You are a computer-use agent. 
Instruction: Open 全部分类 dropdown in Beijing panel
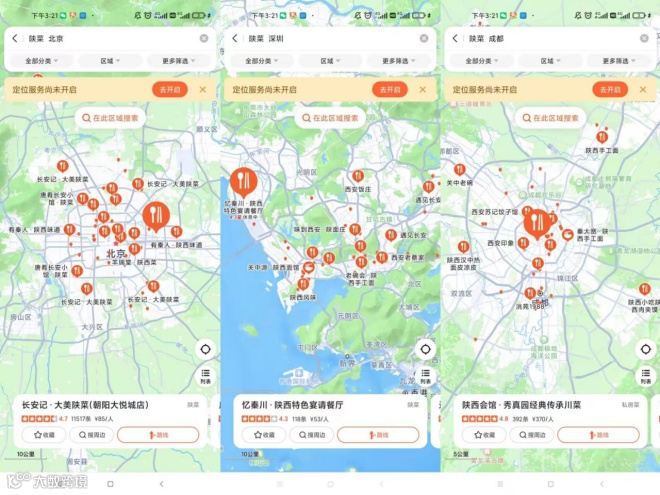pyautogui.click(x=41, y=61)
